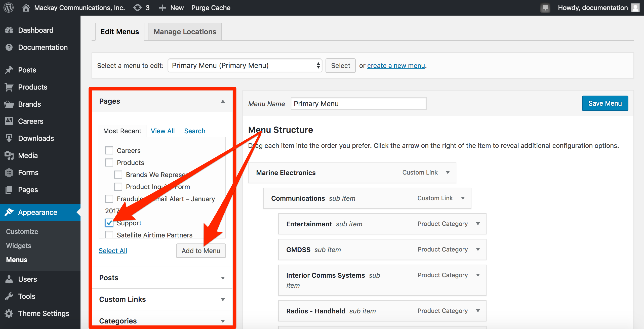Click the create a new menu link
644x329 pixels.
pos(396,66)
